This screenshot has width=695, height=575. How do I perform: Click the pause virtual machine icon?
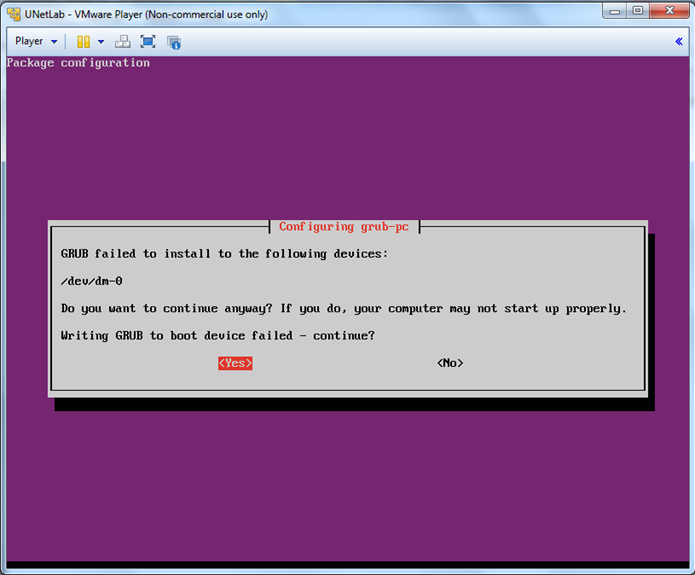[x=83, y=42]
